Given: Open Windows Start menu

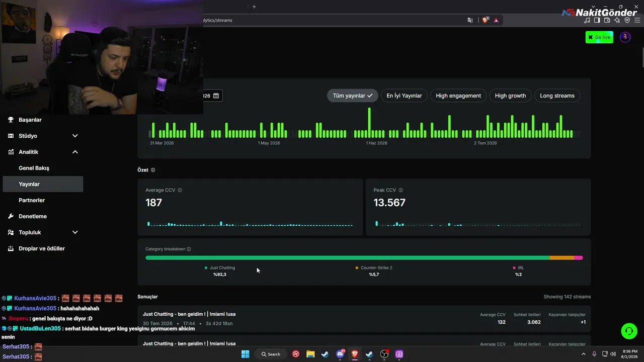Looking at the screenshot, I should (245, 354).
